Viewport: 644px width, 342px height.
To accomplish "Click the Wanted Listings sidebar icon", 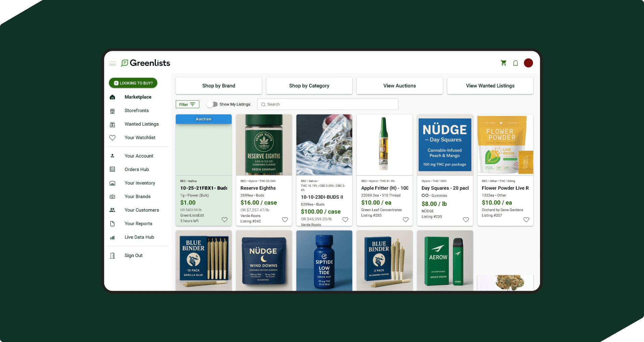I will point(112,125).
